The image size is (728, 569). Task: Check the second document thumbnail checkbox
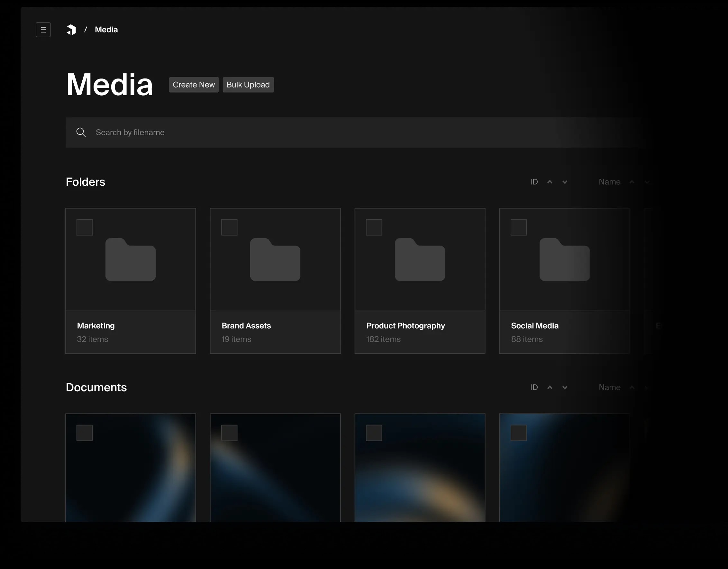click(229, 433)
